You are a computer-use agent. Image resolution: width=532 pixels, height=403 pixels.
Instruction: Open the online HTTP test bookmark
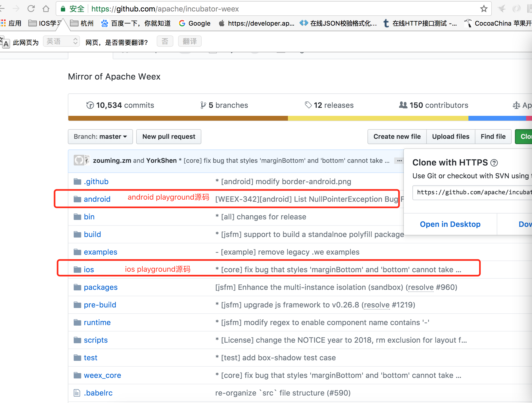coord(420,23)
